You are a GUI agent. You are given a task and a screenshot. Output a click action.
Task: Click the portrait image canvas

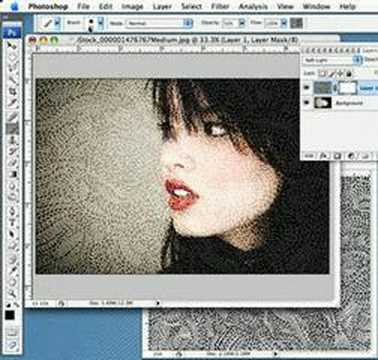click(182, 176)
